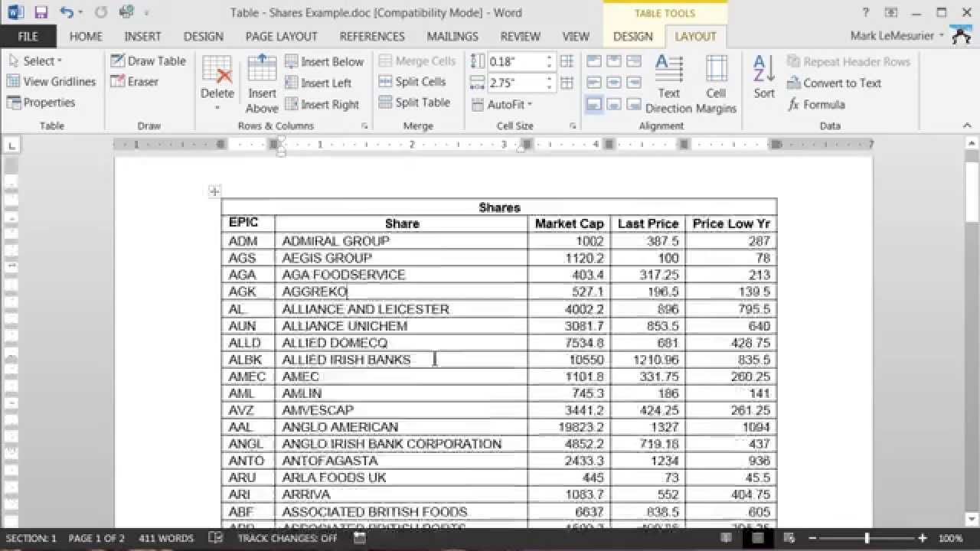
Task: Click Formula button
Action: [816, 104]
